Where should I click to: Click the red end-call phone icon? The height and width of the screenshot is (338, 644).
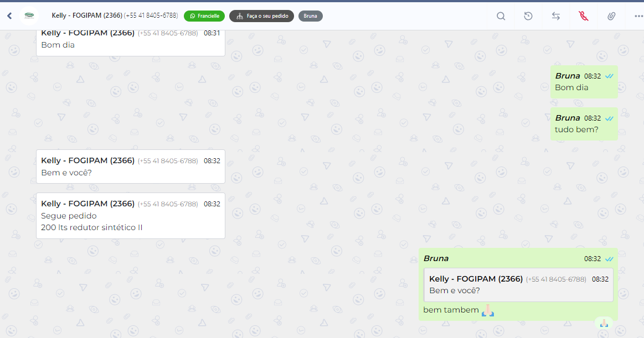tap(583, 16)
